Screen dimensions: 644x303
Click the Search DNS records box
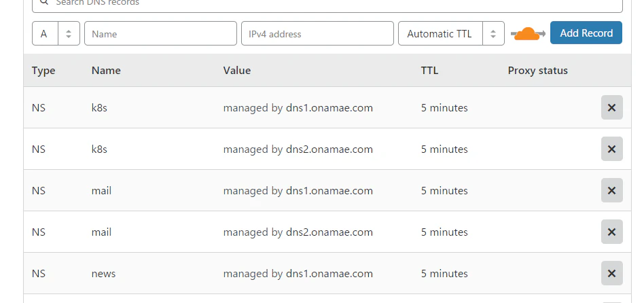327,3
